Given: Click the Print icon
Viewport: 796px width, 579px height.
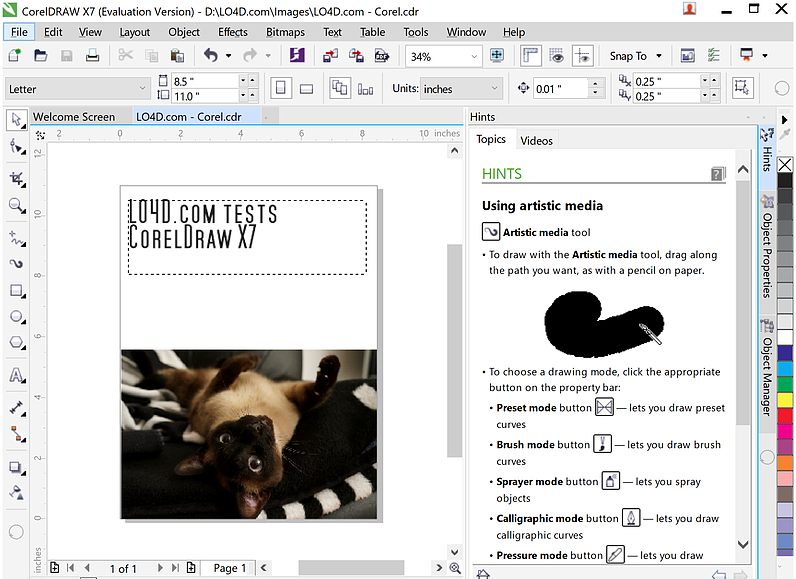Looking at the screenshot, I should click(x=92, y=55).
